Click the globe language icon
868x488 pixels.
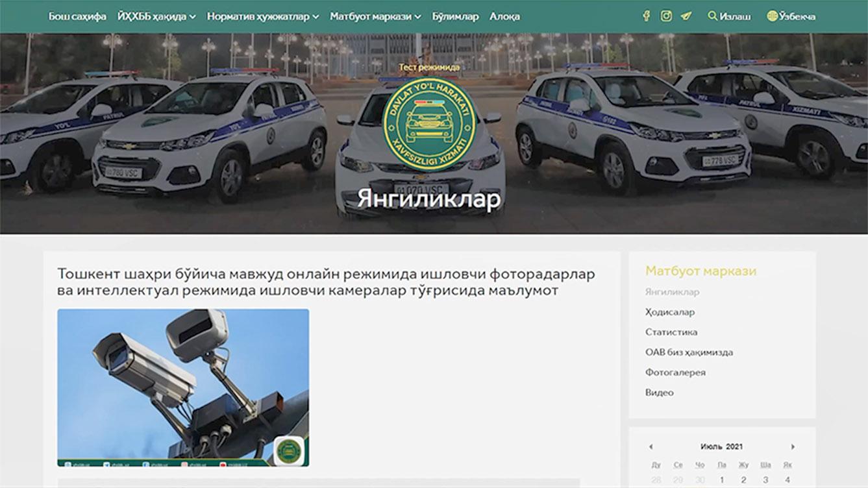[x=772, y=16]
